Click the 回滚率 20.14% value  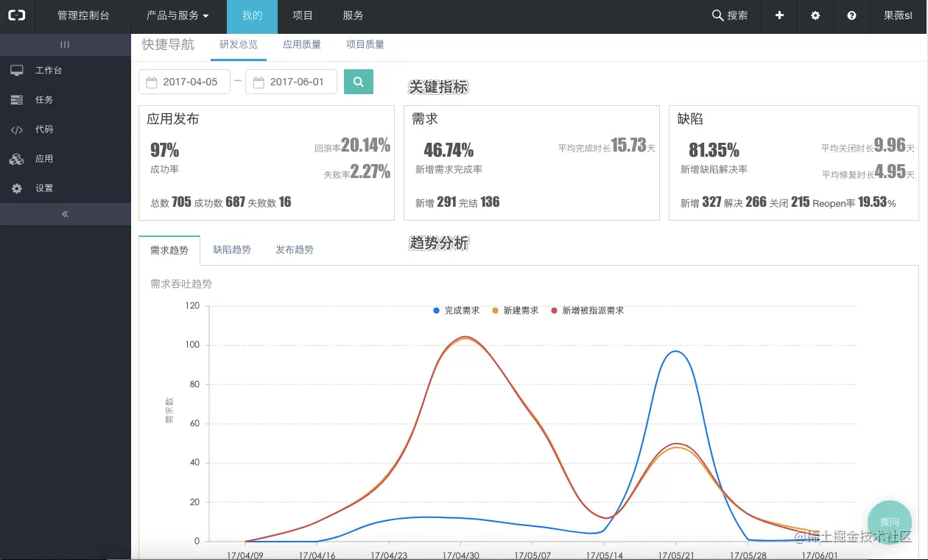[x=352, y=146]
